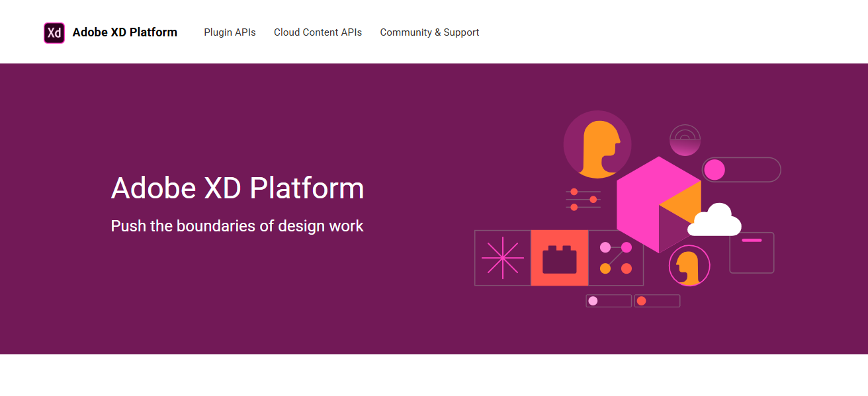Select the pink asterisk spark icon
The image size is (868, 396).
coord(501,258)
